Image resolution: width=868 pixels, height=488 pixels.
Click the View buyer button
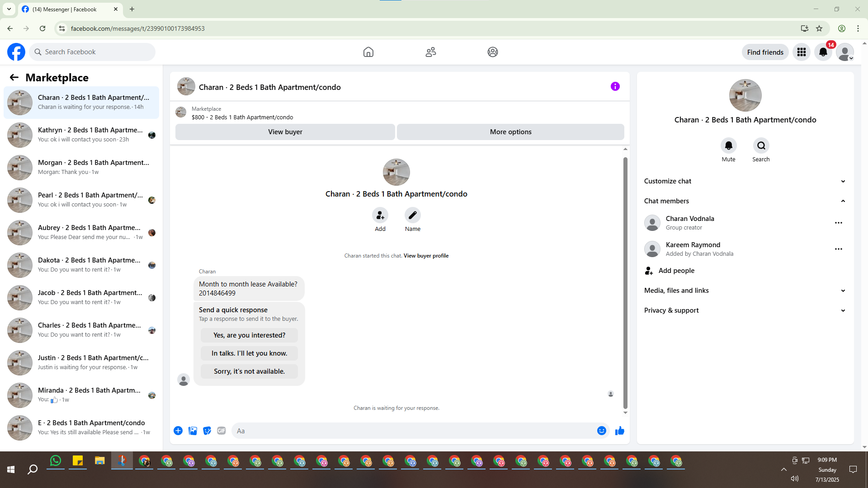click(x=285, y=132)
